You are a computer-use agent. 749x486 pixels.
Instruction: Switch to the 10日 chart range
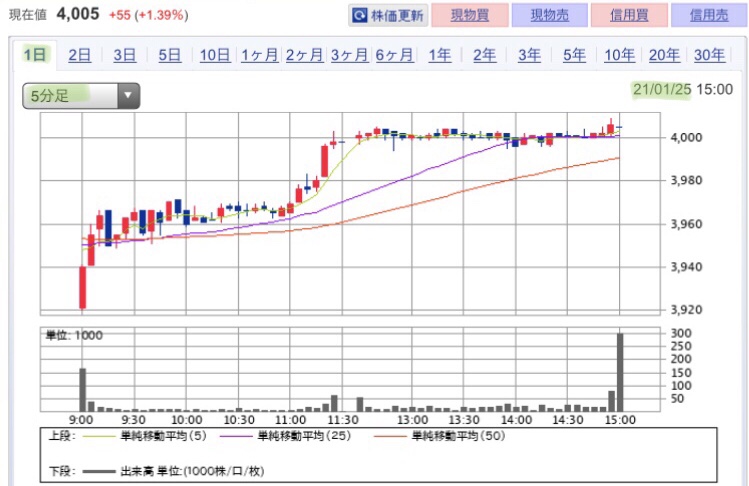(x=215, y=55)
